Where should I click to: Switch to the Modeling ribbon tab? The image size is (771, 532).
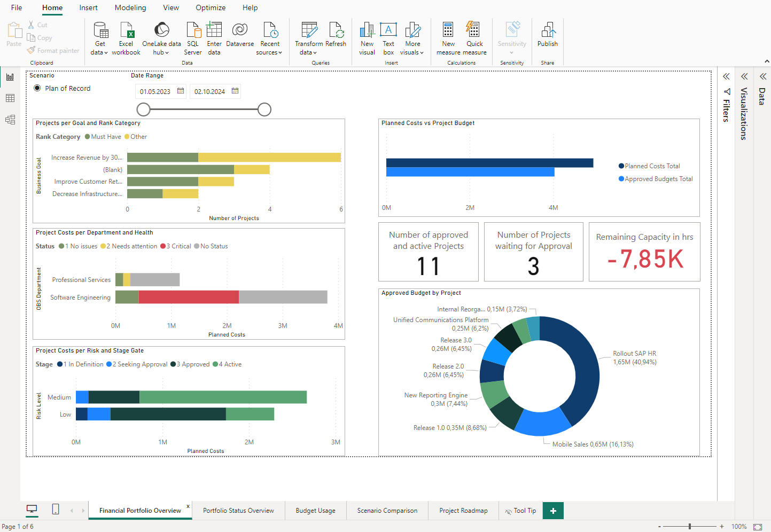(x=130, y=7)
